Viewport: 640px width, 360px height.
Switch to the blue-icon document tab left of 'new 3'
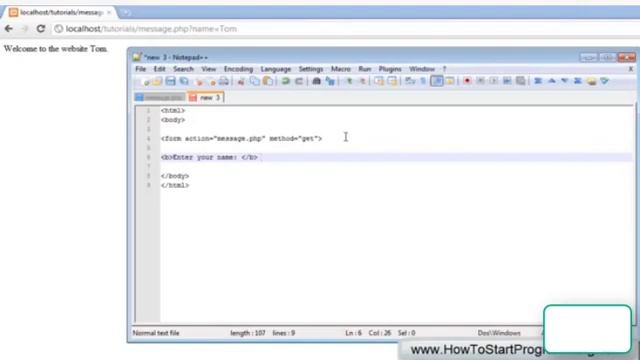(x=160, y=98)
